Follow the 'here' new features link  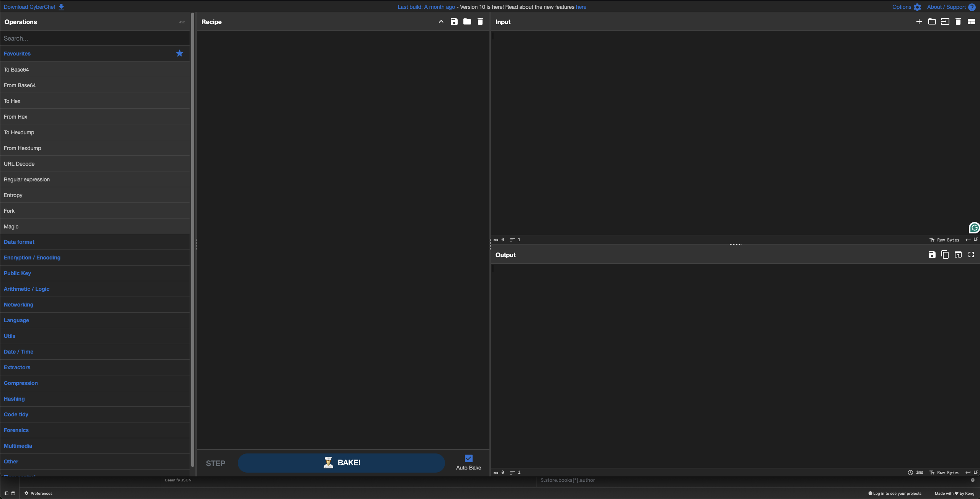(x=581, y=7)
